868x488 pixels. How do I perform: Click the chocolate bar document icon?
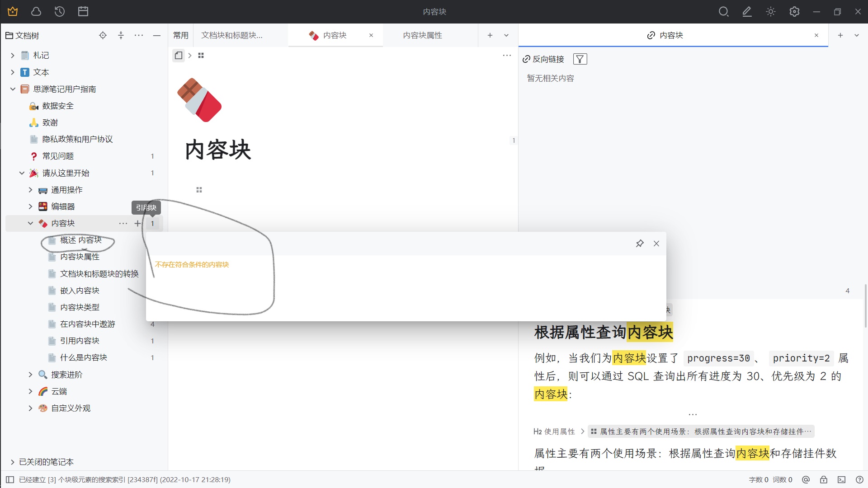[x=199, y=100]
